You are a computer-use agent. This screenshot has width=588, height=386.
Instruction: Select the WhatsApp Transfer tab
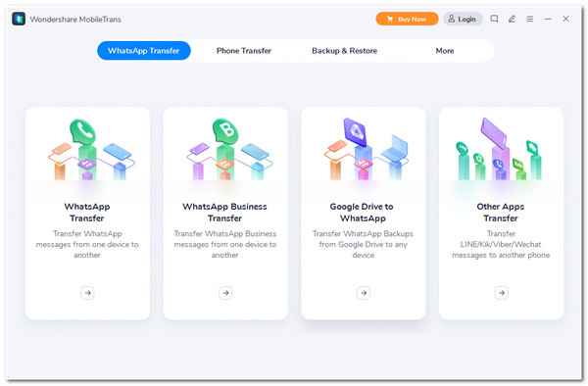(144, 51)
